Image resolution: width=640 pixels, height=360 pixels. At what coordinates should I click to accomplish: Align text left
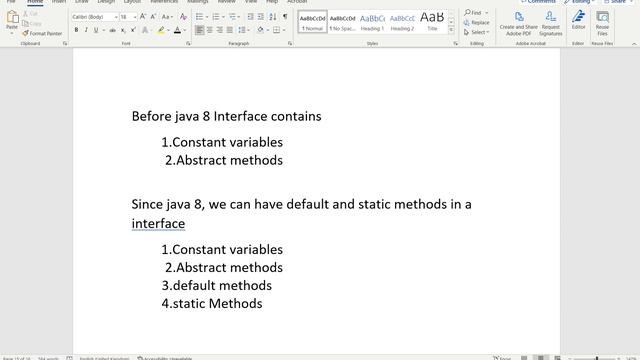point(199,30)
